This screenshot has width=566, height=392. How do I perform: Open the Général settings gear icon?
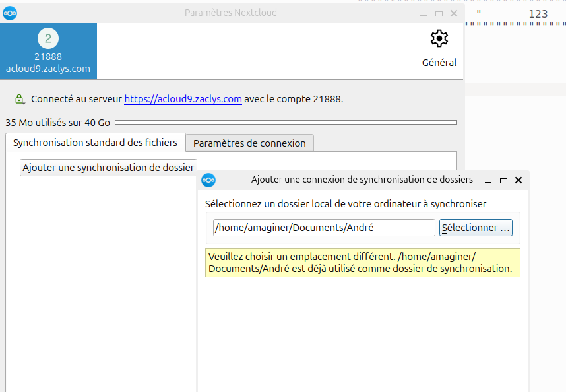439,39
